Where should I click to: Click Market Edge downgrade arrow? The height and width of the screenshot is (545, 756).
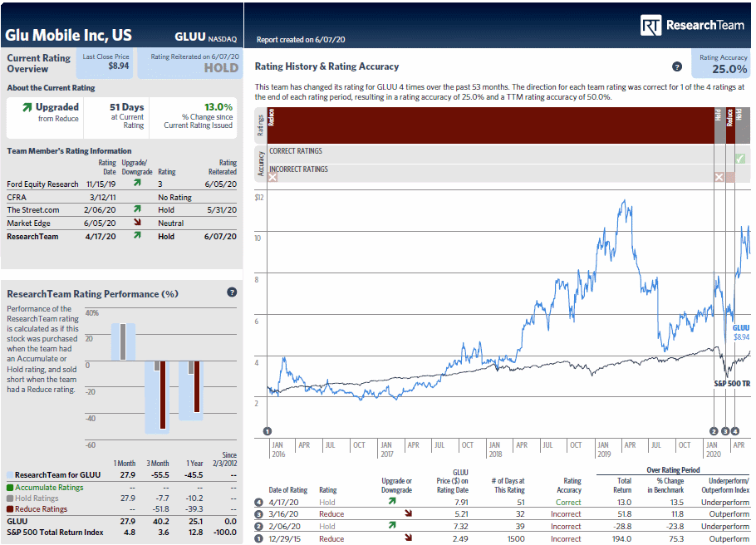[137, 222]
